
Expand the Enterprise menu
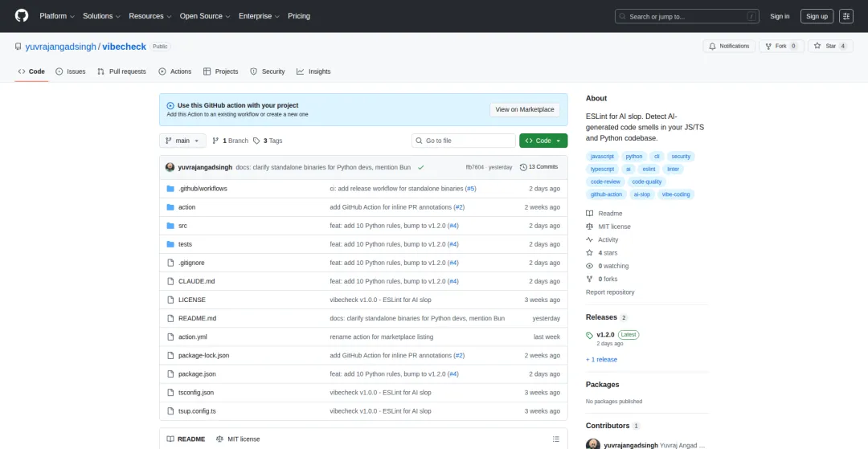pos(259,16)
